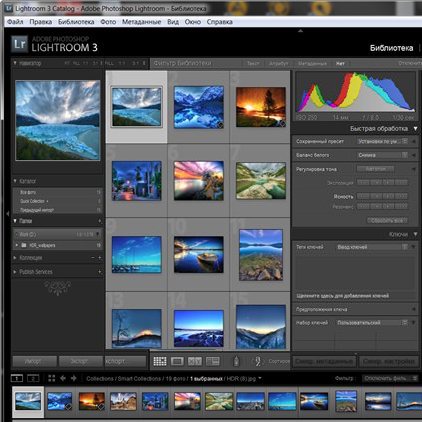Open the Набор ключей dropdown

[x=371, y=323]
